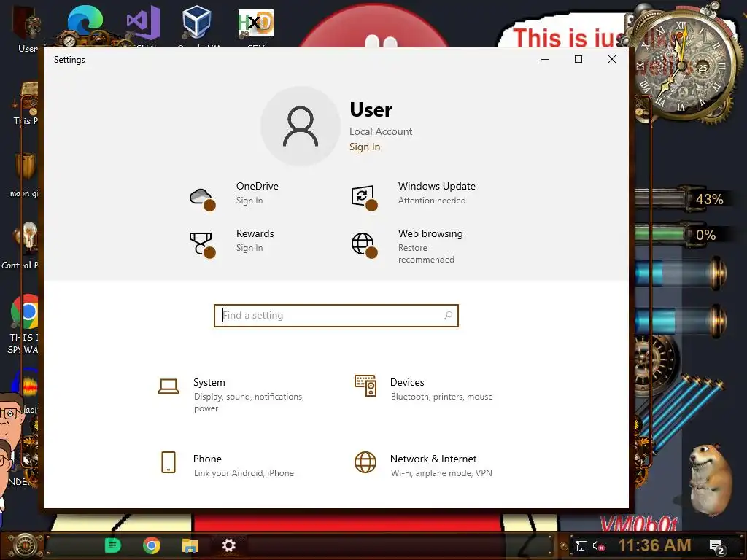This screenshot has height=560, width=747.
Task: Click the muted volume tray icon
Action: click(599, 545)
